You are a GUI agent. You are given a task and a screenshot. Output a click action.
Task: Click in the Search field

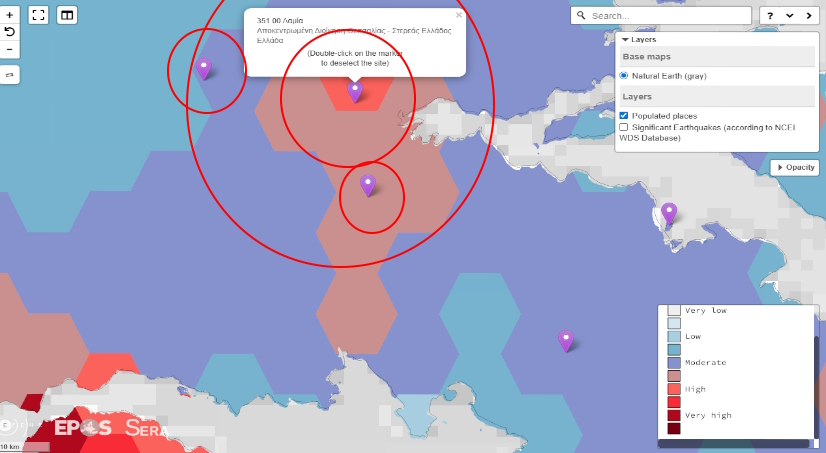pyautogui.click(x=665, y=16)
